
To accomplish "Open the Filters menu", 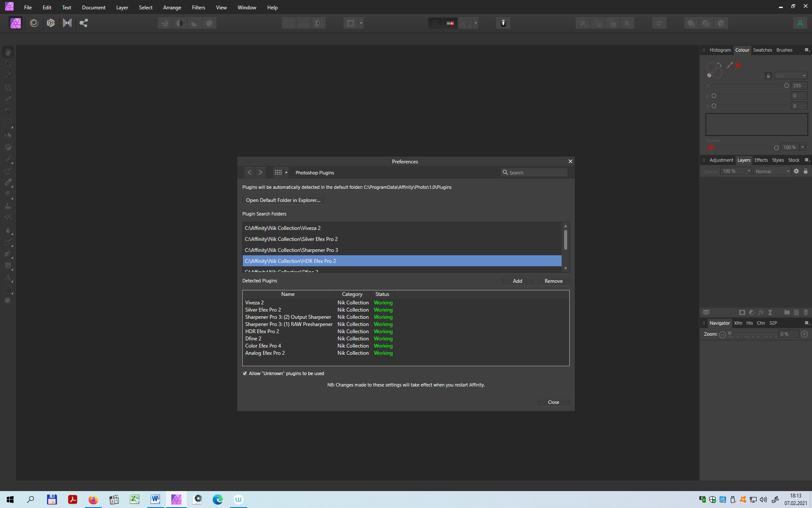I will [198, 8].
